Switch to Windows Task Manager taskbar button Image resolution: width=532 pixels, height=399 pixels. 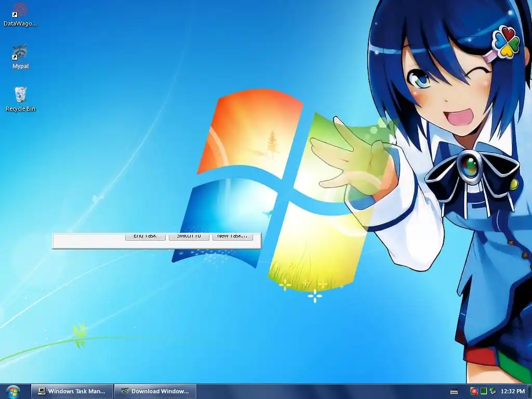click(72, 391)
